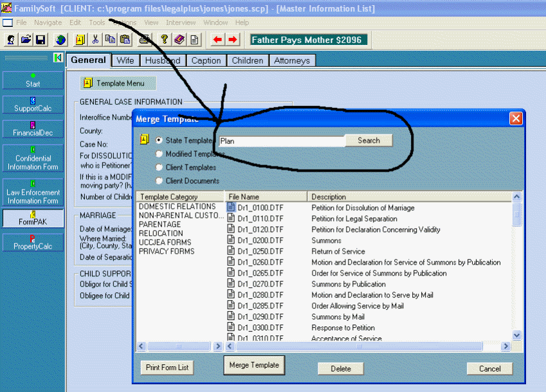546x392 pixels.
Task: Click the red right arrow icon
Action: coord(232,40)
